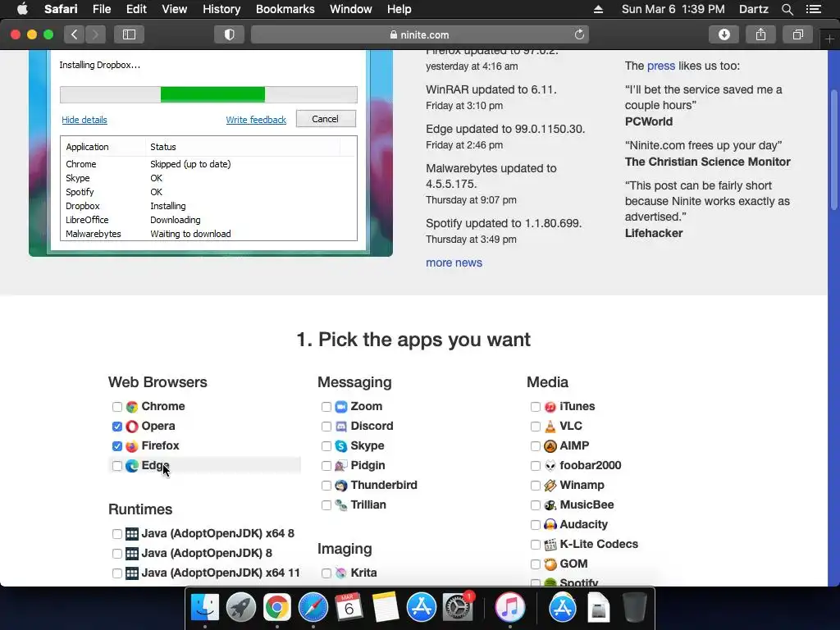Toggle the Safari sidebar button
Screen dimensions: 840x630
[x=129, y=34]
